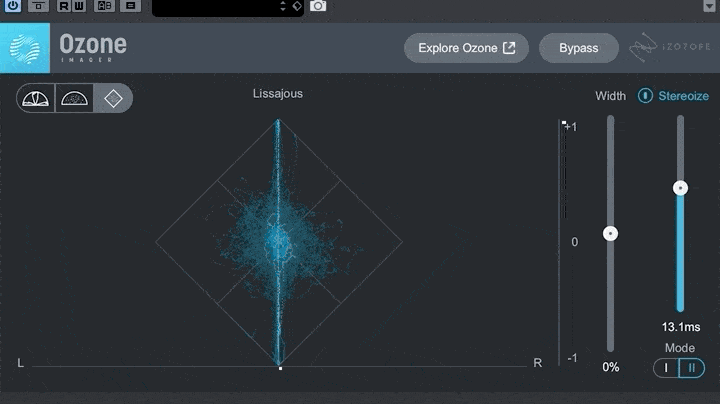Click the correlation meter +1 marker
Image resolution: width=720 pixels, height=404 pixels.
pos(564,123)
